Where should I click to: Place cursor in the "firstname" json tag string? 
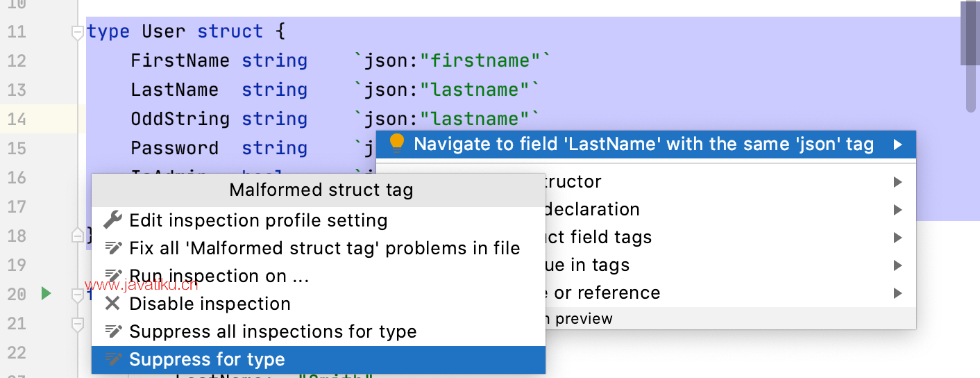pyautogui.click(x=480, y=61)
